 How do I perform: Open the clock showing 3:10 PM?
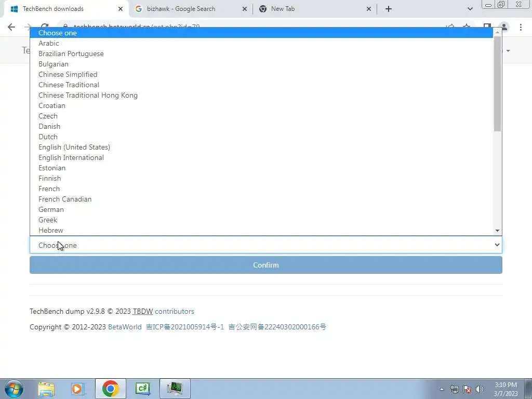(506, 389)
